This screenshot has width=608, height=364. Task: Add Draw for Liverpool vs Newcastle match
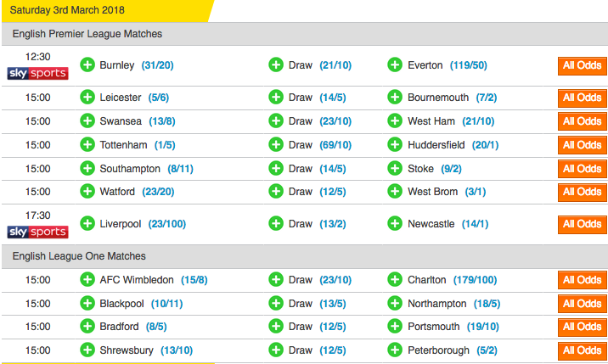pyautogui.click(x=276, y=224)
